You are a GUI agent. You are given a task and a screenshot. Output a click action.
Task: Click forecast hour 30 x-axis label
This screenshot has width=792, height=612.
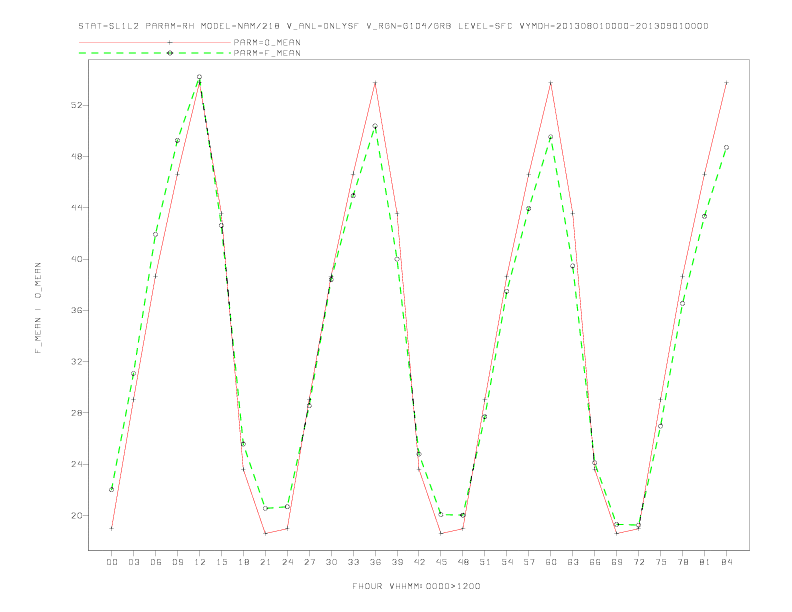point(331,562)
